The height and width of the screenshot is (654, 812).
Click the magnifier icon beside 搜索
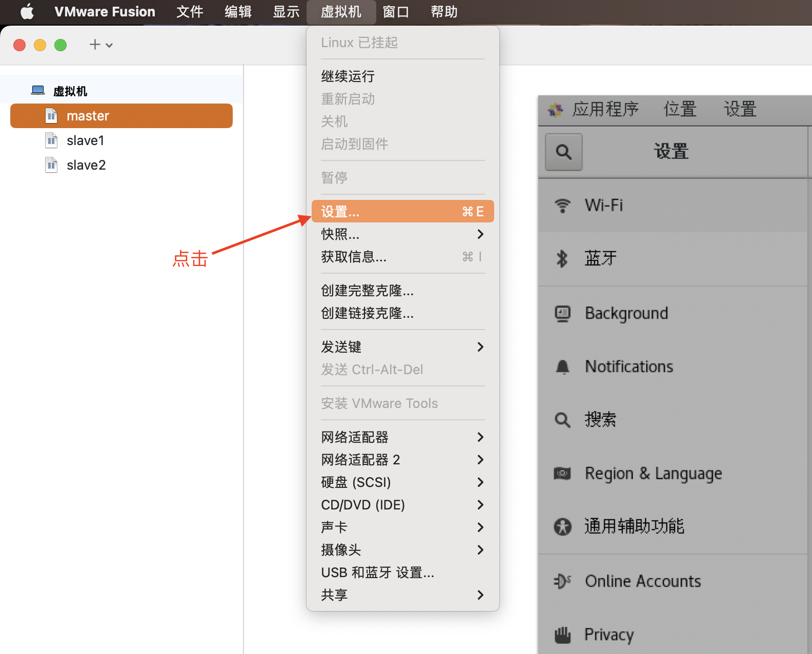tap(563, 420)
